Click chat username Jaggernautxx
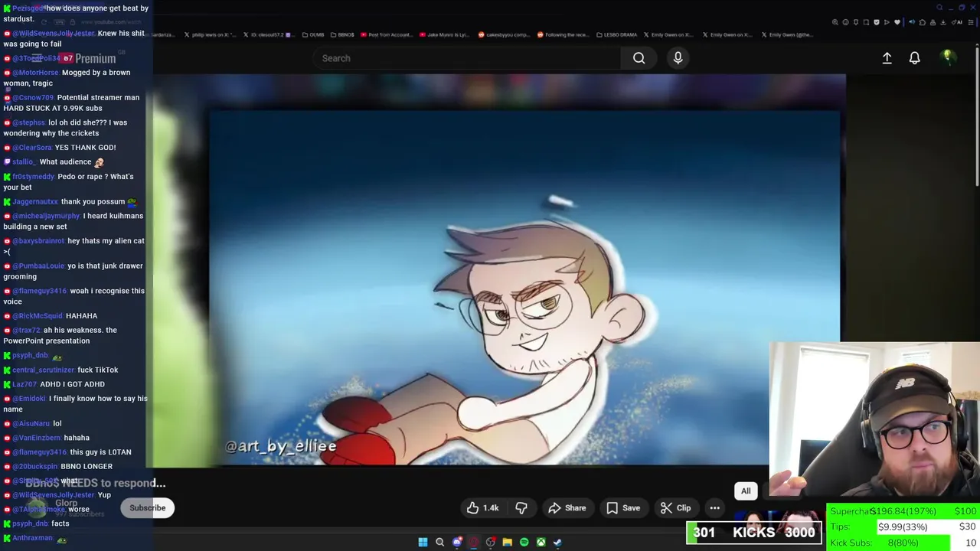The width and height of the screenshot is (980, 551). click(35, 202)
